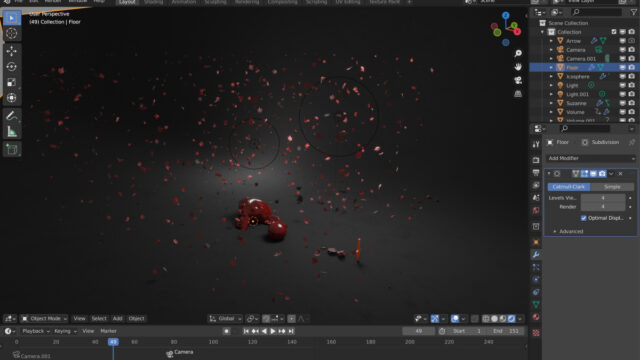Select the Move tool in toolbar
Image resolution: width=640 pixels, height=360 pixels.
(11, 51)
